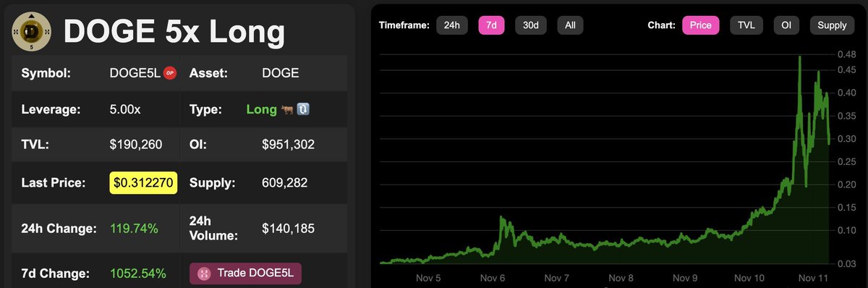The height and width of the screenshot is (288, 868).
Task: Click the 7d Change: label
Action: pos(55,274)
